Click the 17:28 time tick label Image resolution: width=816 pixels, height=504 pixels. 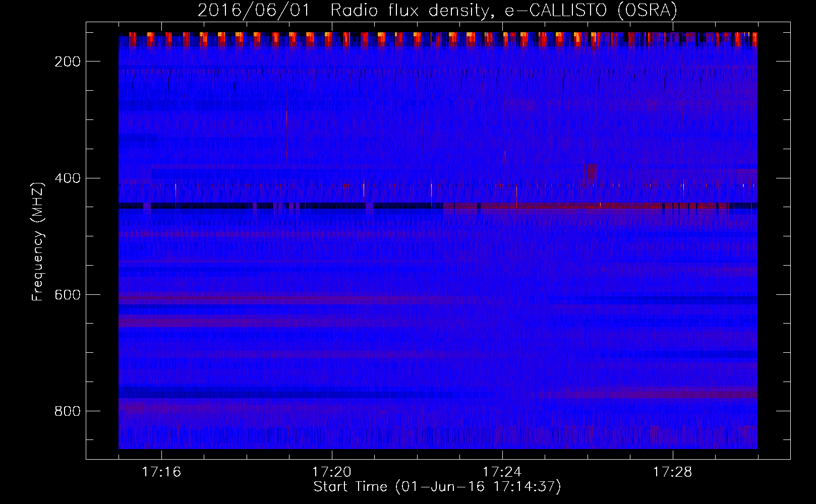(x=673, y=472)
